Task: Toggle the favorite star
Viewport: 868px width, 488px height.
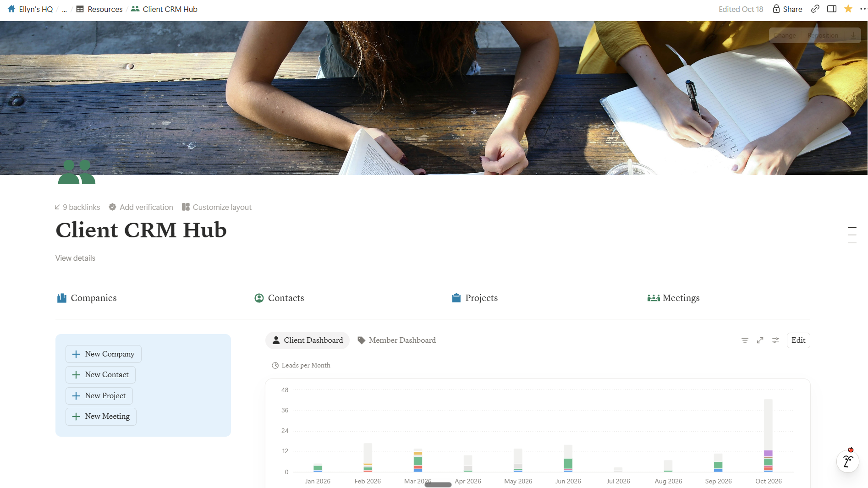Action: (848, 9)
